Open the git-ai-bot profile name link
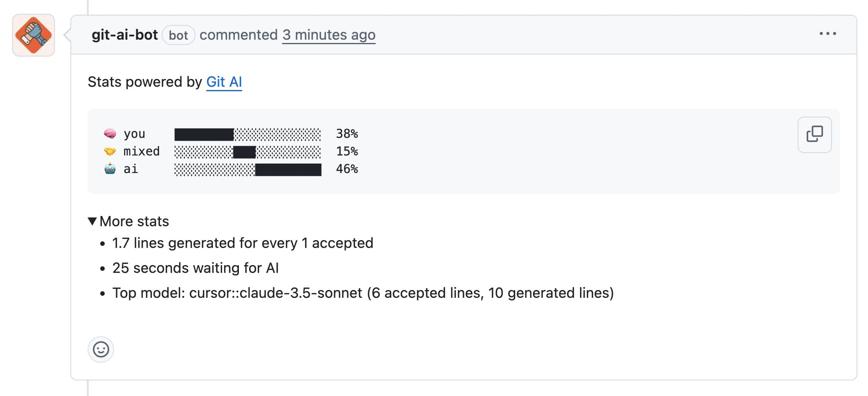868x396 pixels. pyautogui.click(x=124, y=35)
